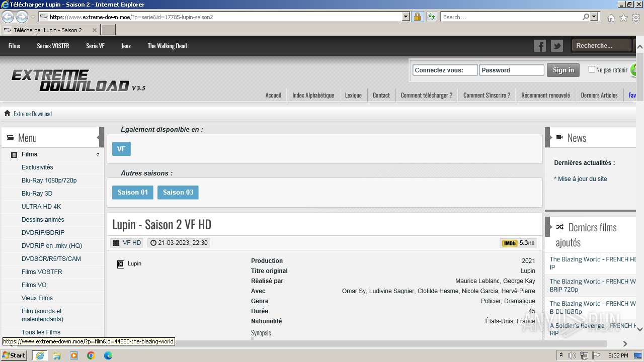Click the home icon beside Extreme Download breadcrumb
644x362 pixels.
pyautogui.click(x=7, y=113)
